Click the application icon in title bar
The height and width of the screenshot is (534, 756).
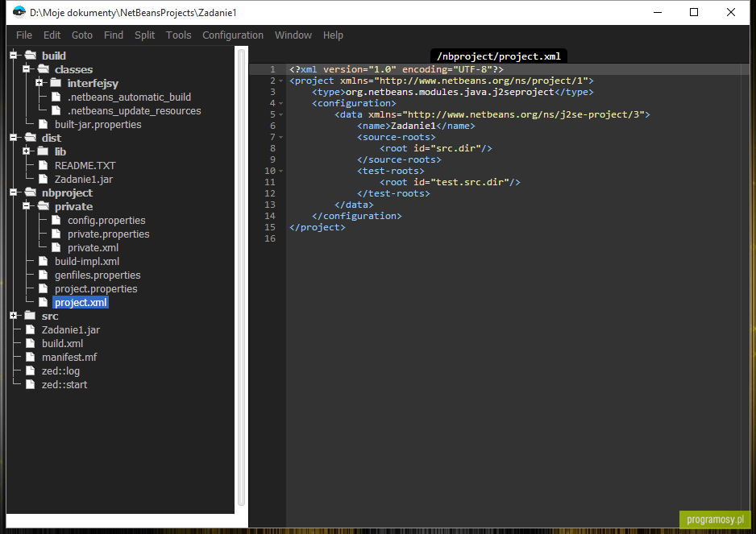[x=19, y=12]
